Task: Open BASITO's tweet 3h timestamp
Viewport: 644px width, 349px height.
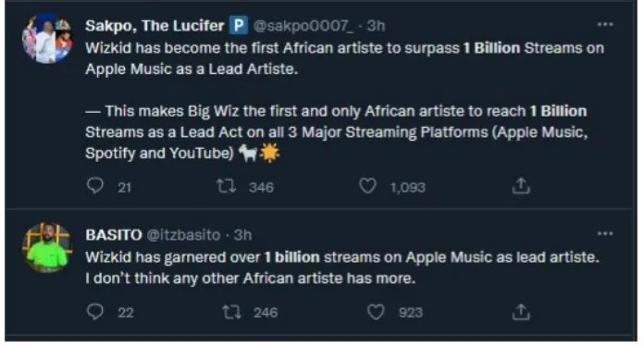Action: [x=242, y=235]
